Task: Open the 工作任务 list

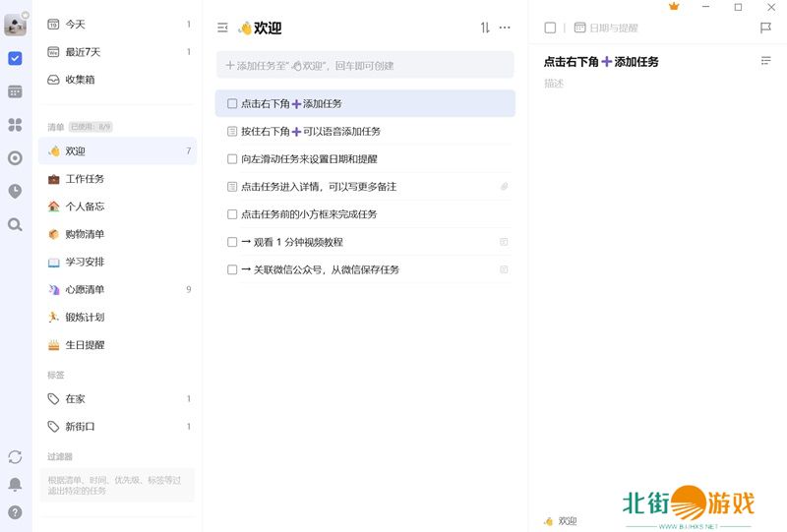Action: click(85, 179)
